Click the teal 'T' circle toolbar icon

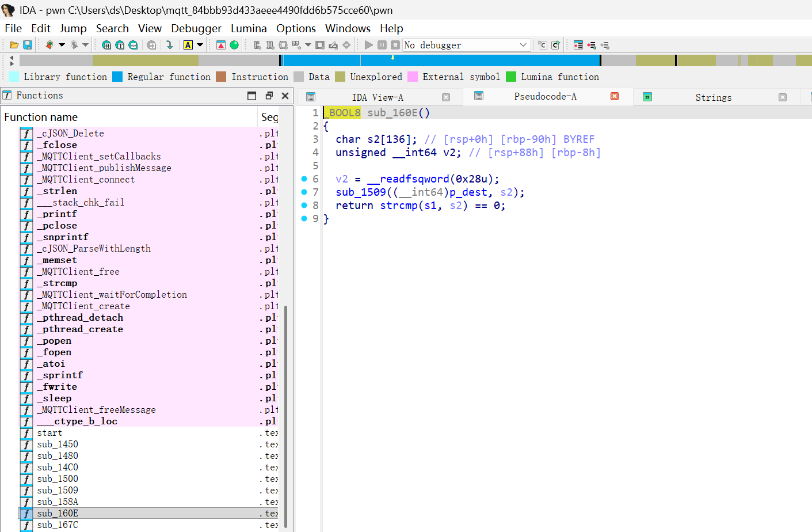click(120, 45)
